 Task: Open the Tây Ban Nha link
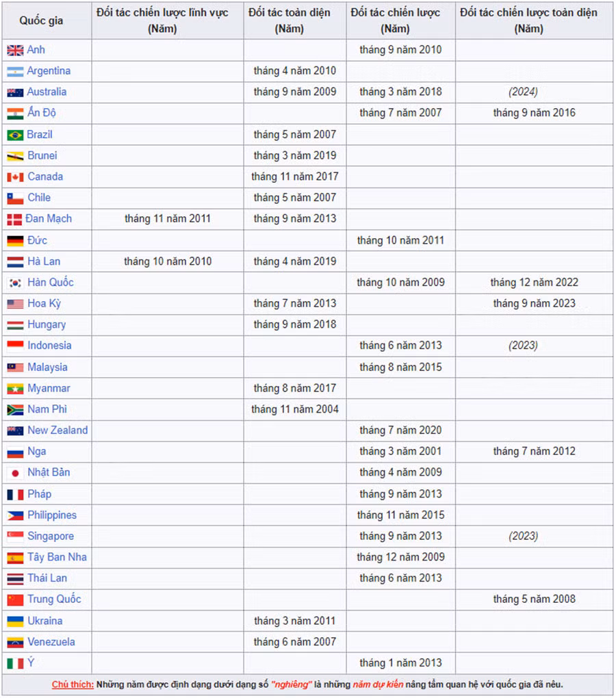coord(57,557)
